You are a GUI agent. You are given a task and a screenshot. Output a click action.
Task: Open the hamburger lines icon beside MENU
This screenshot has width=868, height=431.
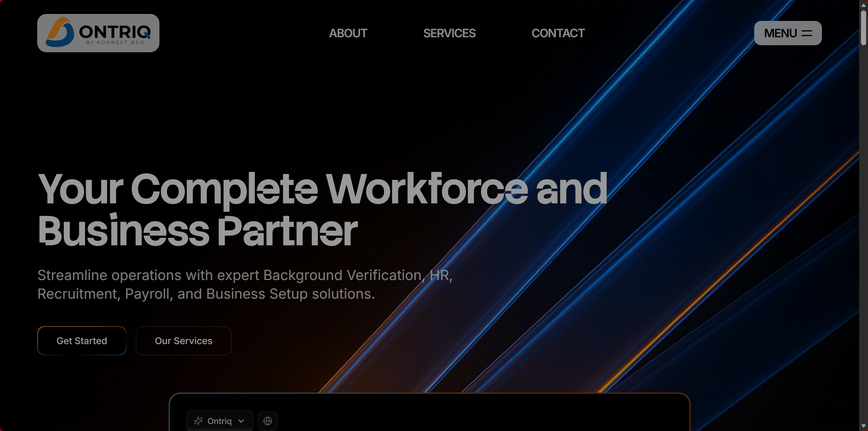(x=807, y=33)
